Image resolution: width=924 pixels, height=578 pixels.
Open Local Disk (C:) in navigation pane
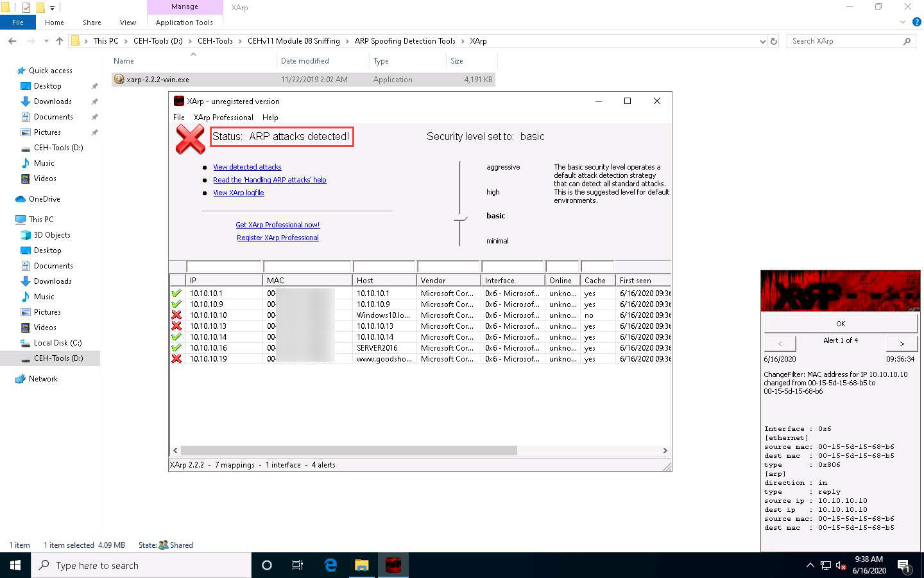(x=58, y=343)
